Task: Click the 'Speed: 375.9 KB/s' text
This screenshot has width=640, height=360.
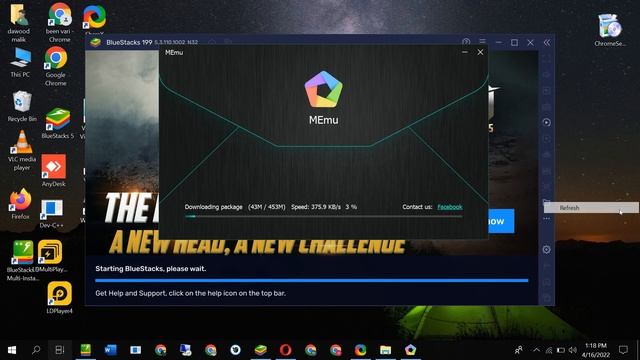Action: (x=316, y=207)
